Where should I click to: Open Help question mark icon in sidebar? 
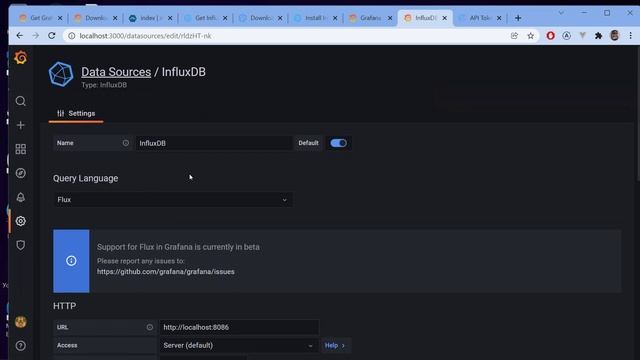click(x=20, y=346)
